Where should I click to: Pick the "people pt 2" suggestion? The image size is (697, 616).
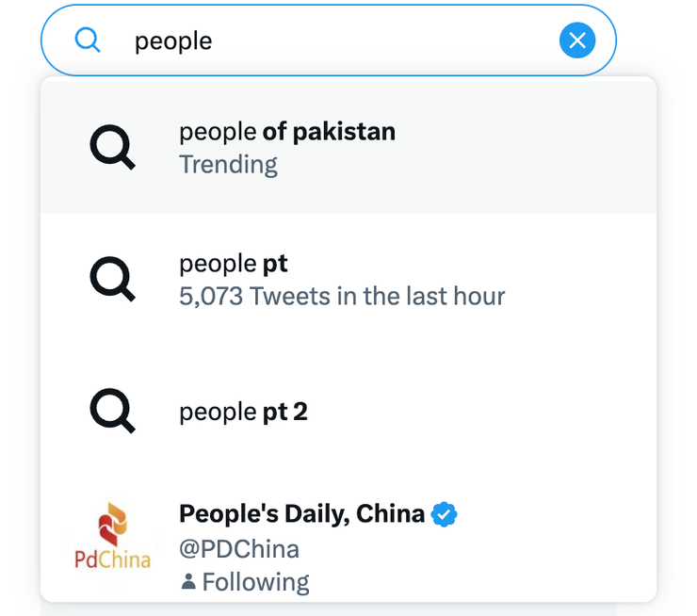tap(243, 412)
